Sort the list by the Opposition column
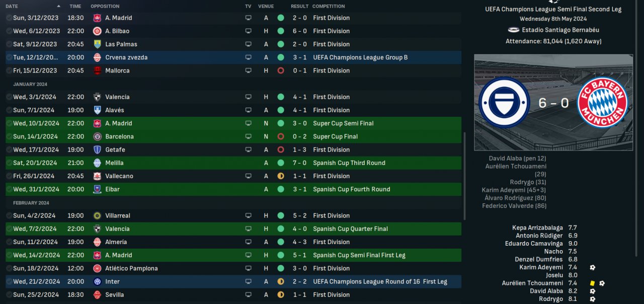This screenshot has width=644, height=304. (x=105, y=7)
